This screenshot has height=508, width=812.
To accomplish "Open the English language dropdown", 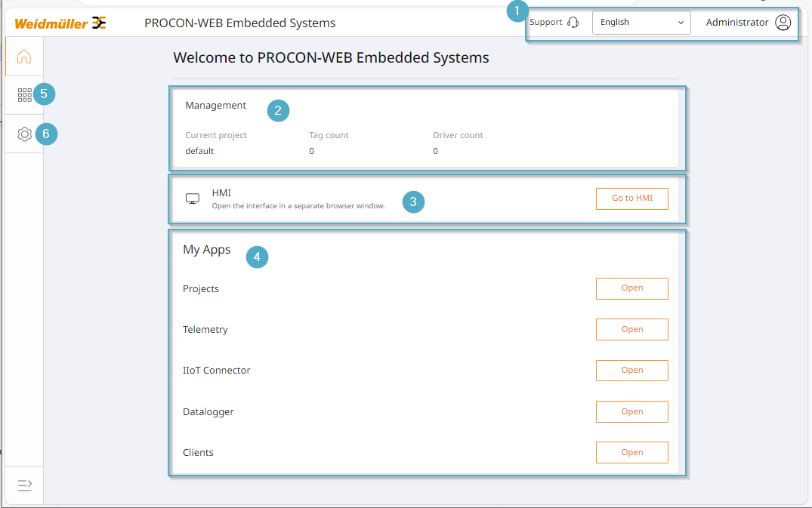I will 641,23.
